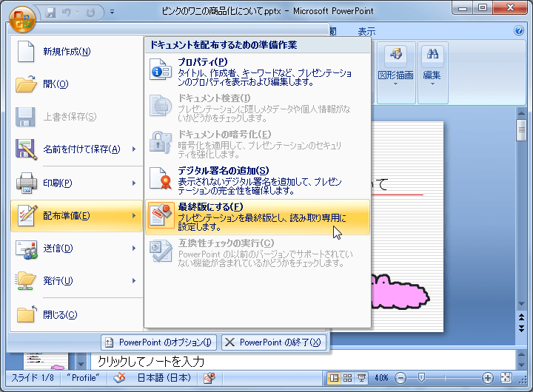Image resolution: width=533 pixels, height=392 pixels.
Task: Click the Undo arrow in quick access toolbar
Action: (67, 13)
